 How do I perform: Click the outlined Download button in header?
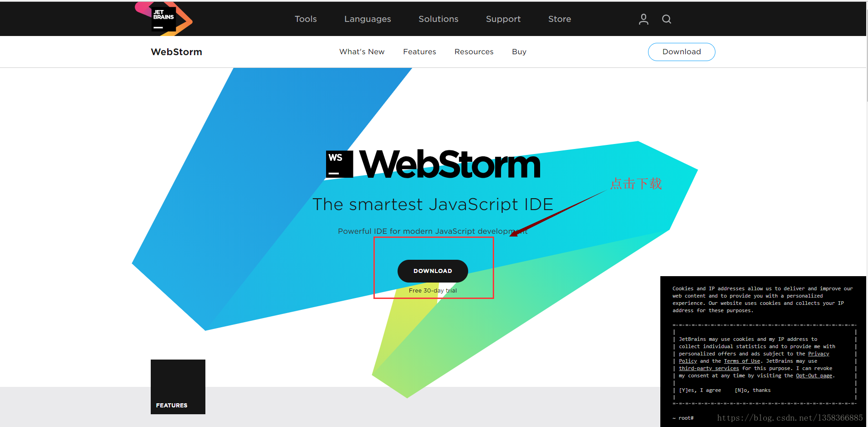(682, 51)
